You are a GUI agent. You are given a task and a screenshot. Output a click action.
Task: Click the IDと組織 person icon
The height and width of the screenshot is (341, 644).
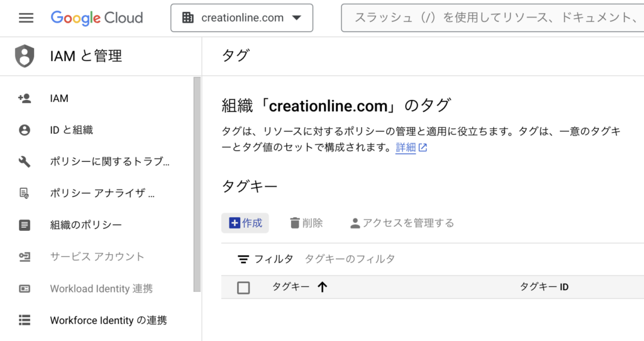point(25,130)
